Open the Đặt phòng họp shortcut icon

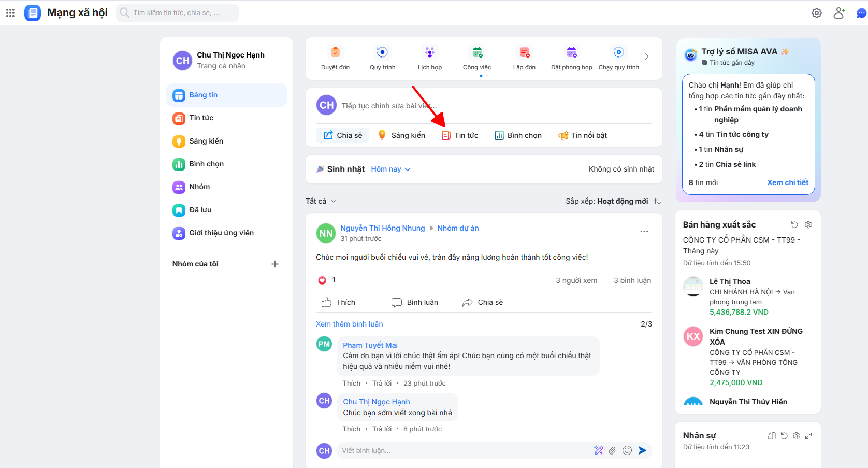[571, 53]
